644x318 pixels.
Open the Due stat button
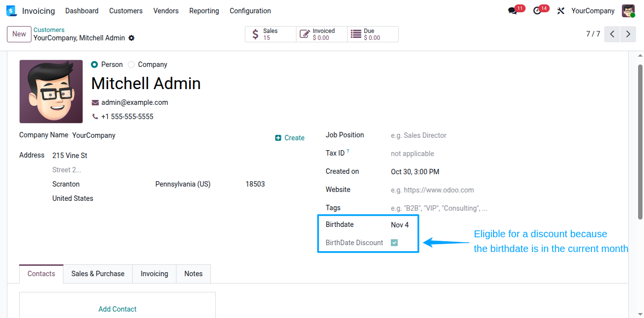373,34
